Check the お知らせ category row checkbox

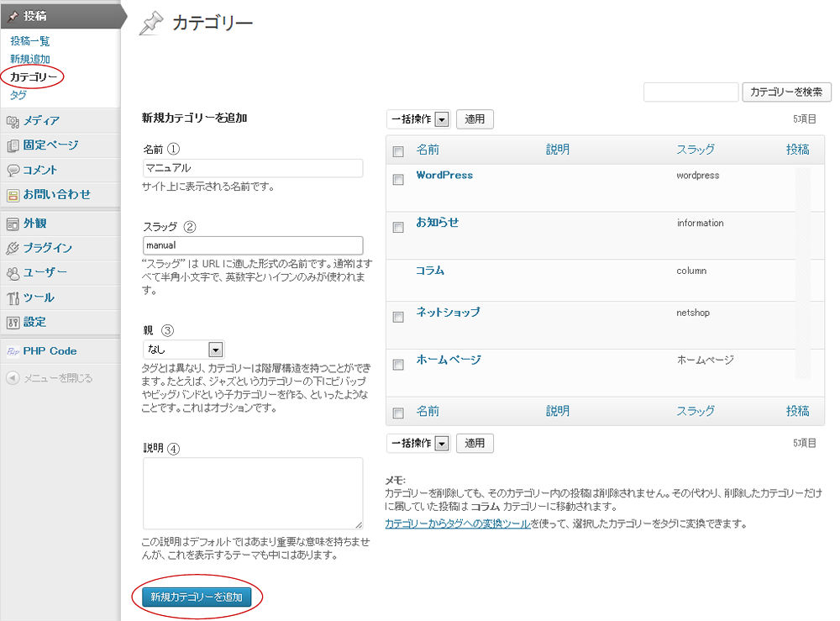[398, 227]
